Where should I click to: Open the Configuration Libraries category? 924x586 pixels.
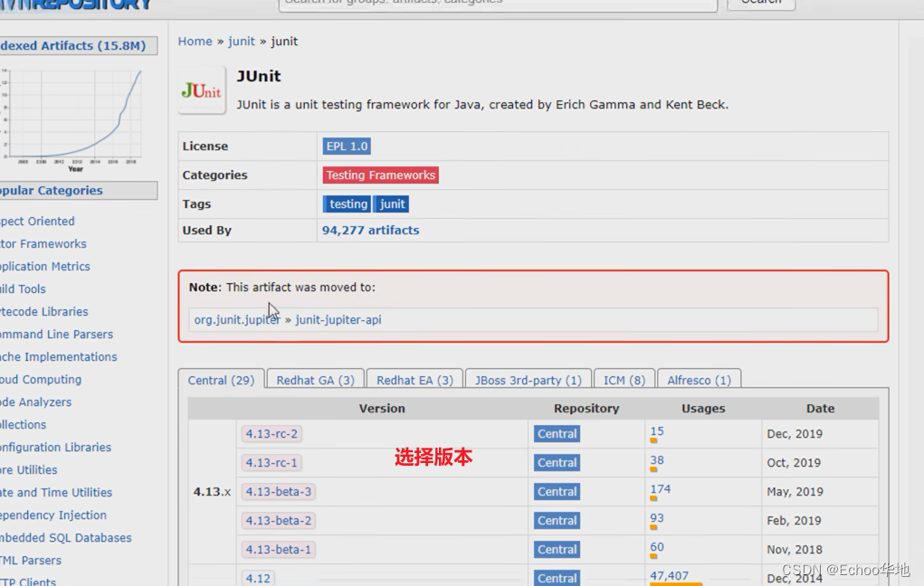pos(55,448)
